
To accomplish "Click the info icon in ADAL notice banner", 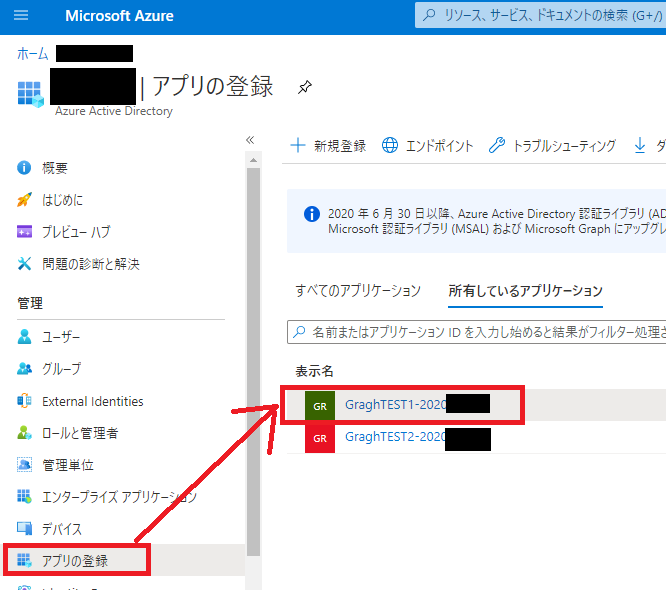I will 312,214.
